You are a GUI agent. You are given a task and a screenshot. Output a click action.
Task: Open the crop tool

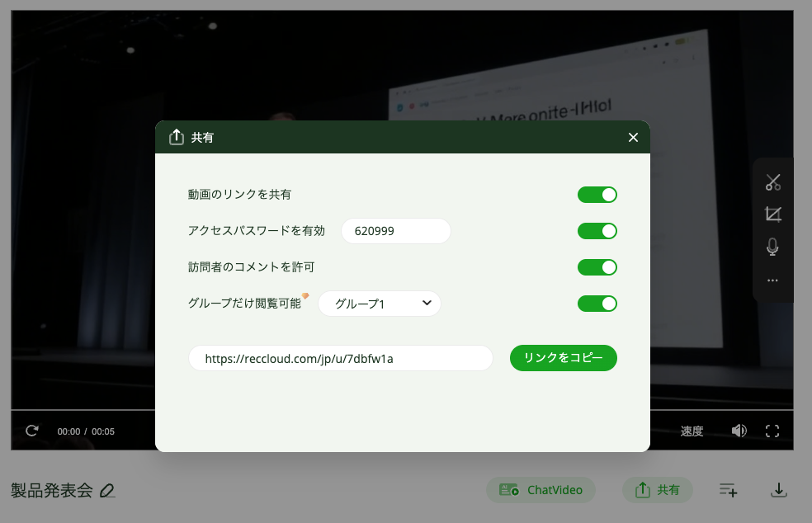[x=772, y=214]
